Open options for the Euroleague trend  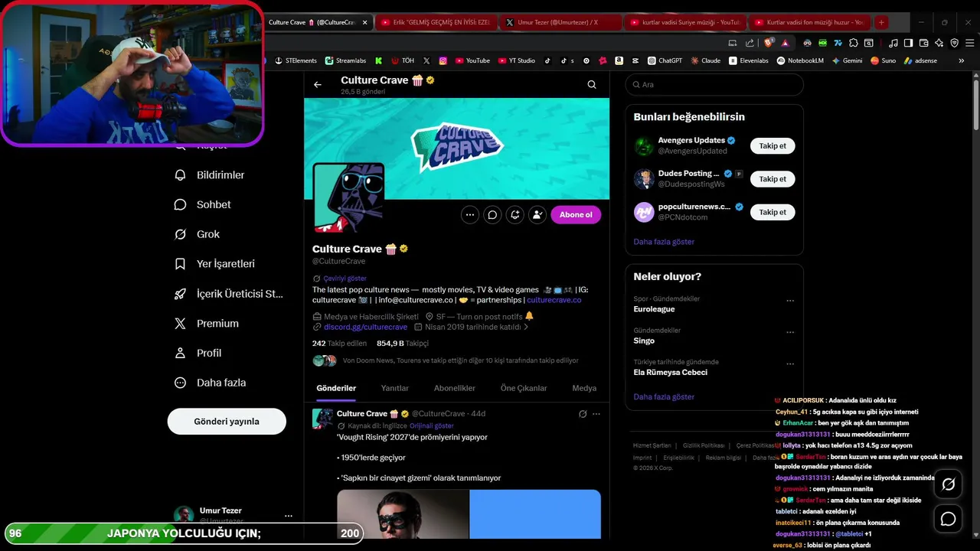tap(790, 301)
